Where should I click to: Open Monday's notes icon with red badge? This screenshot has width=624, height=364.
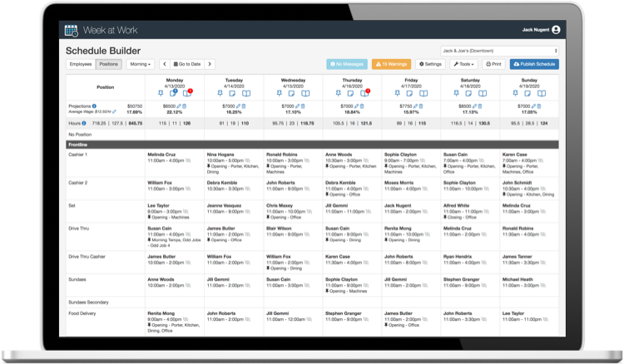tap(187, 93)
